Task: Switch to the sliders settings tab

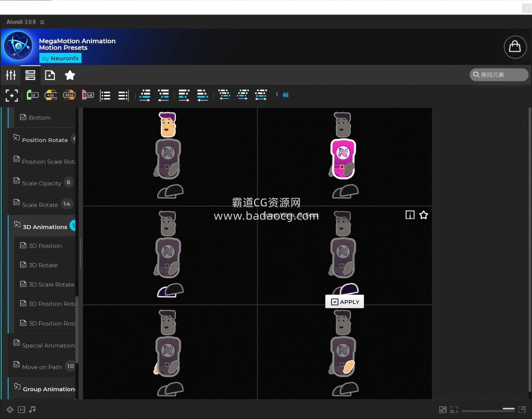Action: coord(11,75)
